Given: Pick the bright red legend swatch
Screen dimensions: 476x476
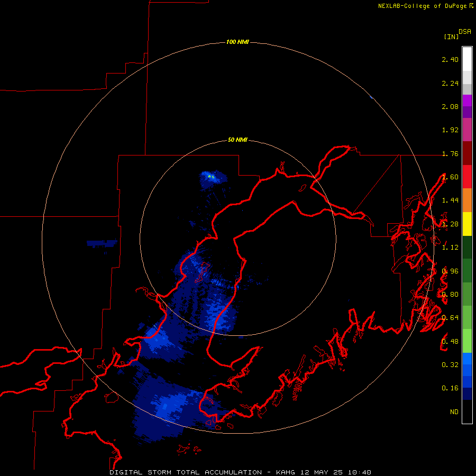Looking at the screenshot, I should tap(467, 177).
